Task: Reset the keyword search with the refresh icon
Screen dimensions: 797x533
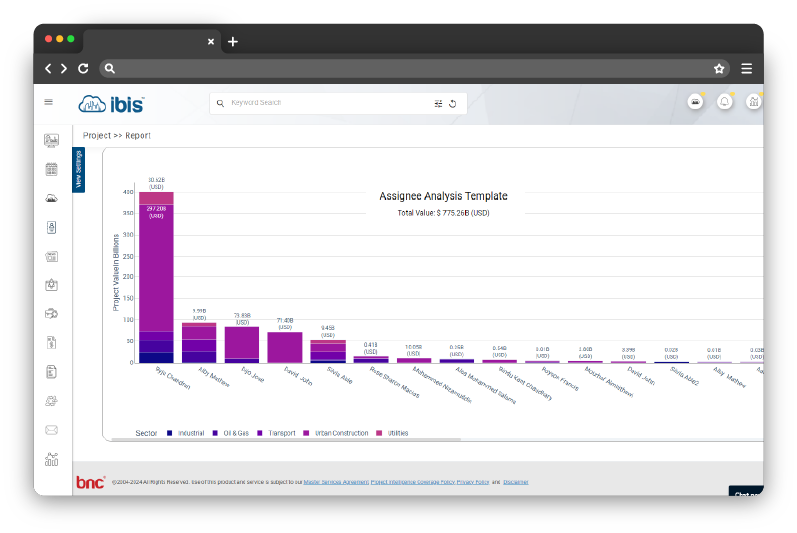Action: [452, 103]
